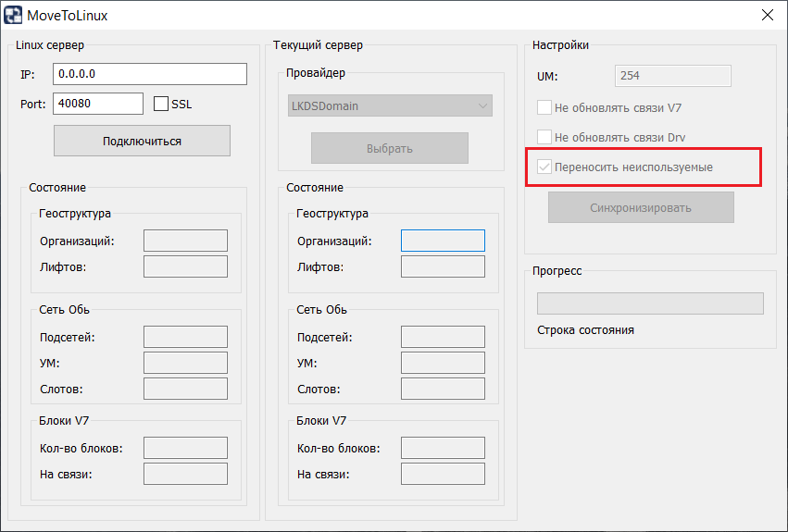Click the Выбрать button
The height and width of the screenshot is (532, 788).
point(390,148)
